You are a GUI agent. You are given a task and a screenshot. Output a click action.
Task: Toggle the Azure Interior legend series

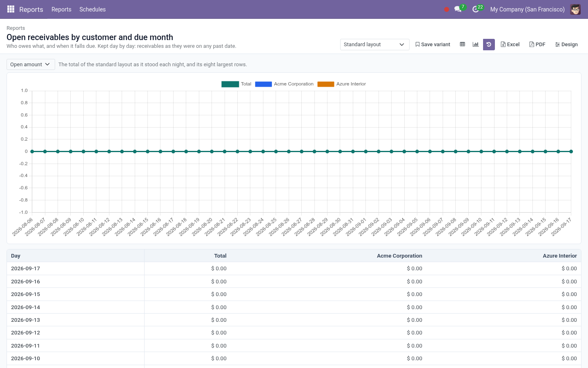coord(342,84)
